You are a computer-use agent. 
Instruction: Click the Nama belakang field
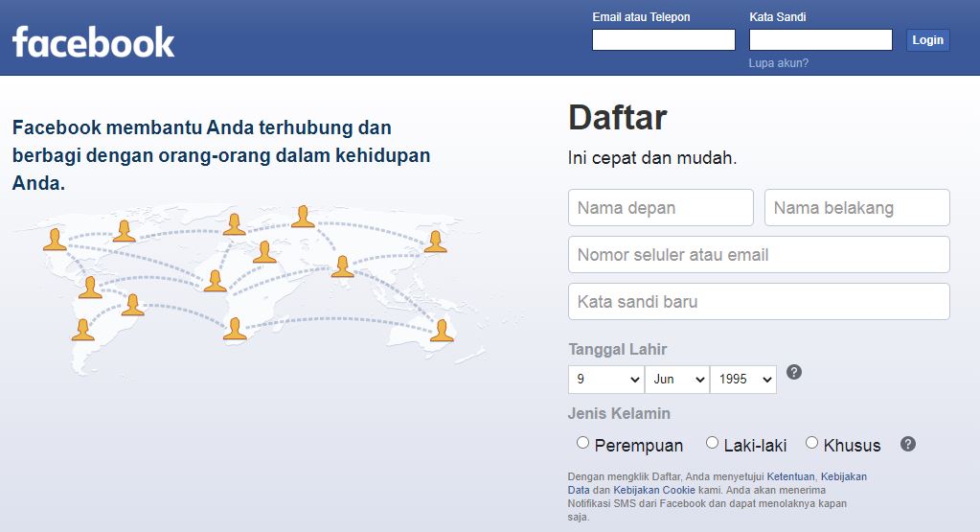(x=856, y=208)
